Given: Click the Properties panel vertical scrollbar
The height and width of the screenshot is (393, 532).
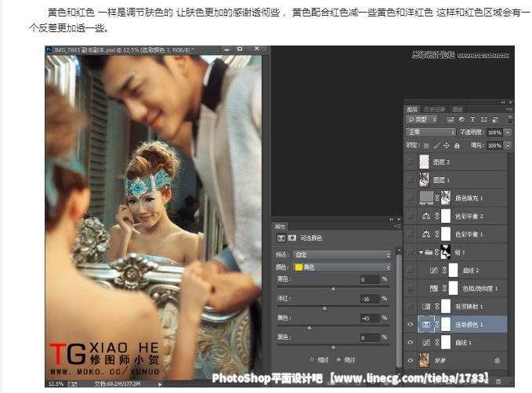Looking at the screenshot, I should point(399,309).
